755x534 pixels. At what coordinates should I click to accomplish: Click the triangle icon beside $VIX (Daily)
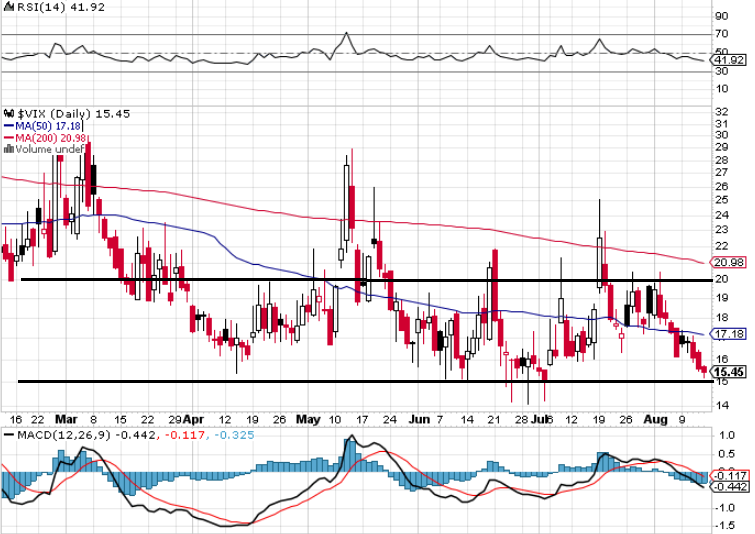(5, 113)
